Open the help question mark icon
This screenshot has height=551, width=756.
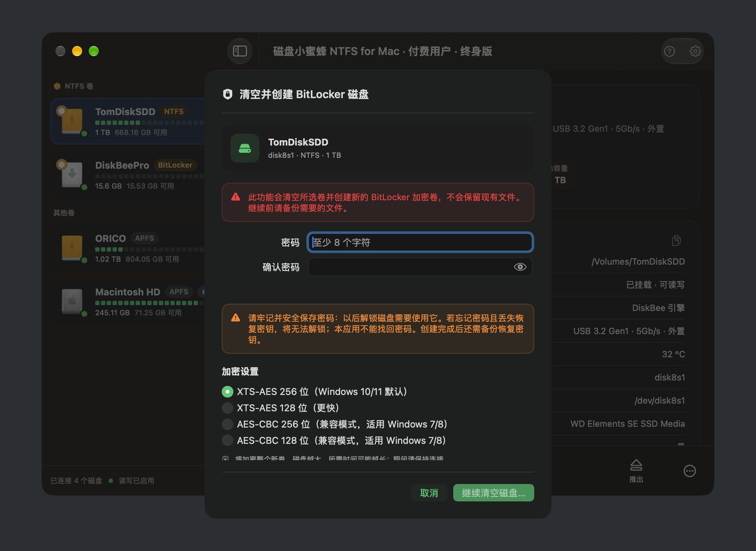coord(670,52)
